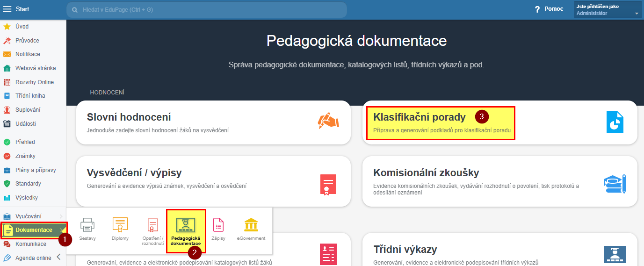This screenshot has height=266, width=644.
Task: Open the Klasifikační porady card
Action: (500, 122)
